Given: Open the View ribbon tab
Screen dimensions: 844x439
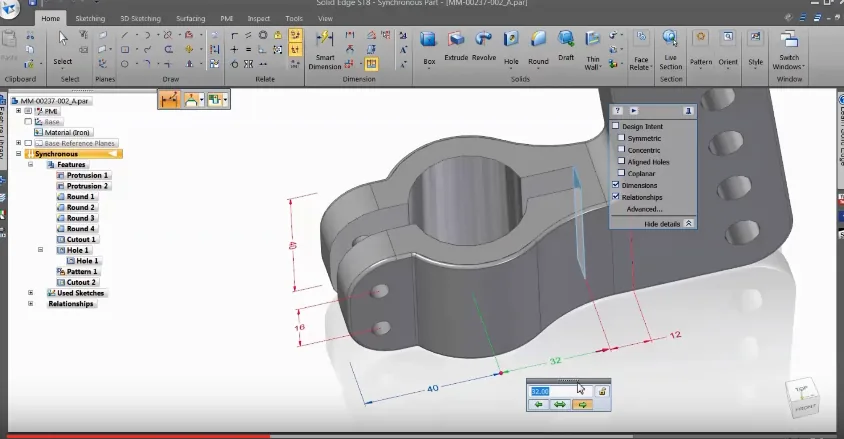Looking at the screenshot, I should 325,18.
